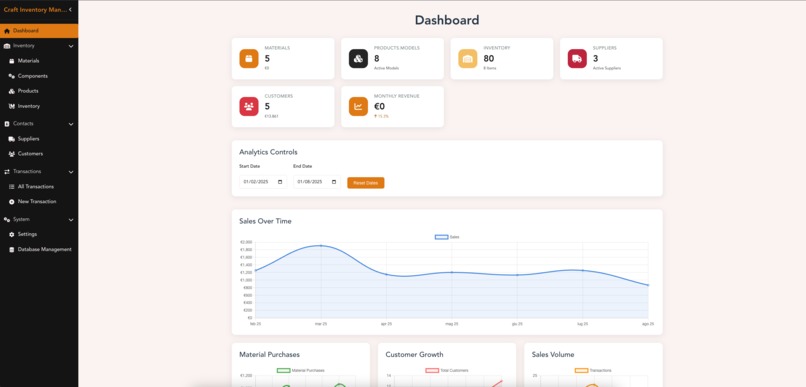The width and height of the screenshot is (806, 387).
Task: Click the Settings gear icon in sidebar
Action: (x=12, y=234)
